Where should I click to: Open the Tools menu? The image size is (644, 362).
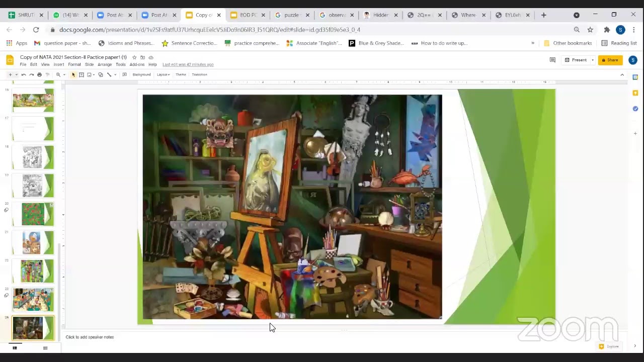click(x=121, y=64)
